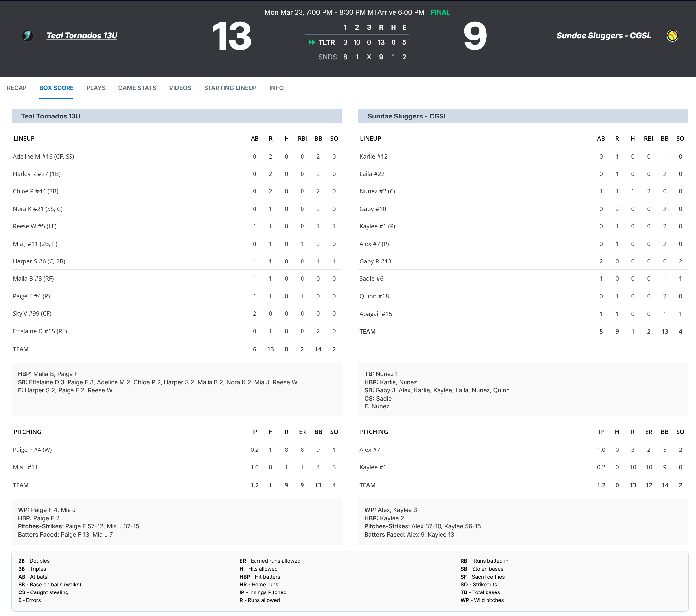Select player Nunez #2 (C) row
696x616 pixels.
377,191
